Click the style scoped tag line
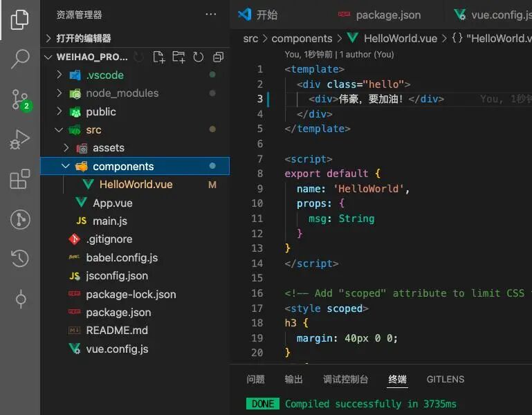 click(327, 308)
